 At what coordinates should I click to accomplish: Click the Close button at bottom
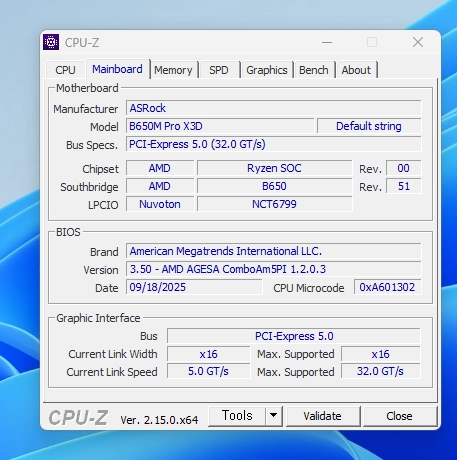click(x=399, y=416)
